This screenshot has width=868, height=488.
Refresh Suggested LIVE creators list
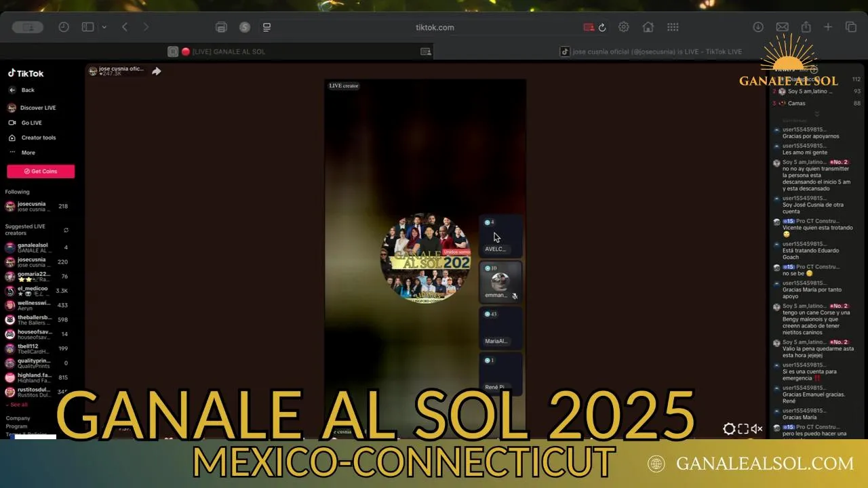pos(66,230)
